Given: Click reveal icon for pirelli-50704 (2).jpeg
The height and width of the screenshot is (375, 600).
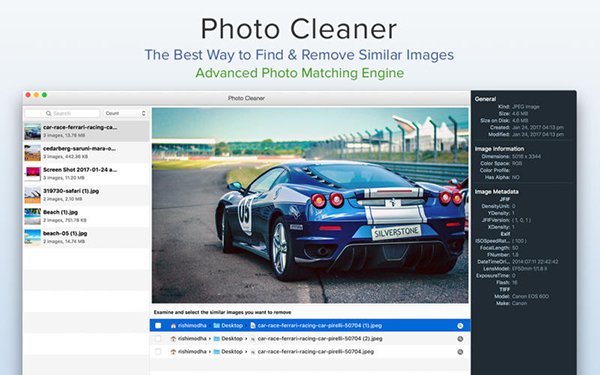Looking at the screenshot, I should [460, 339].
